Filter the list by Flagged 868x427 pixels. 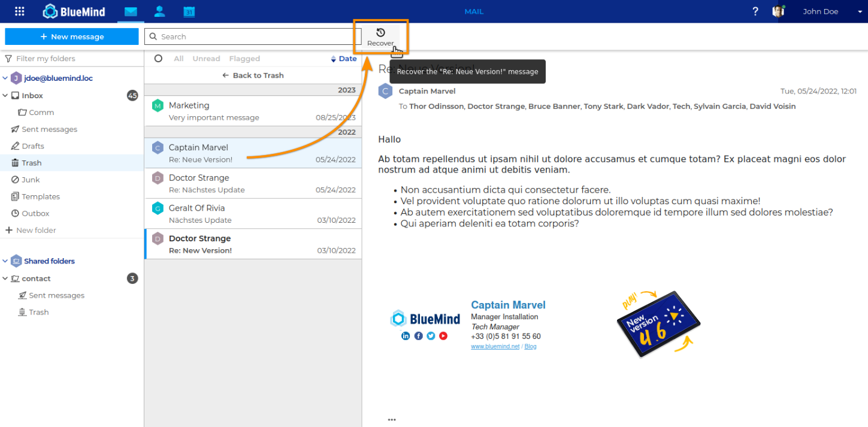point(244,59)
